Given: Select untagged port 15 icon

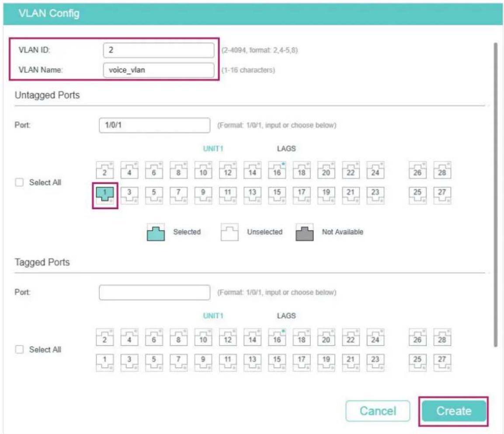Looking at the screenshot, I should (277, 195).
